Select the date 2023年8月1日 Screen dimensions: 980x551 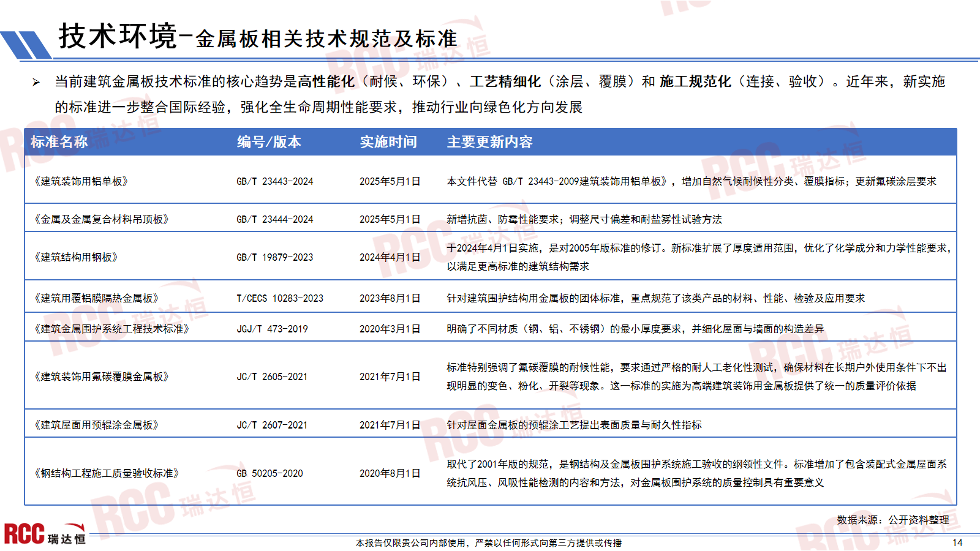pyautogui.click(x=390, y=298)
